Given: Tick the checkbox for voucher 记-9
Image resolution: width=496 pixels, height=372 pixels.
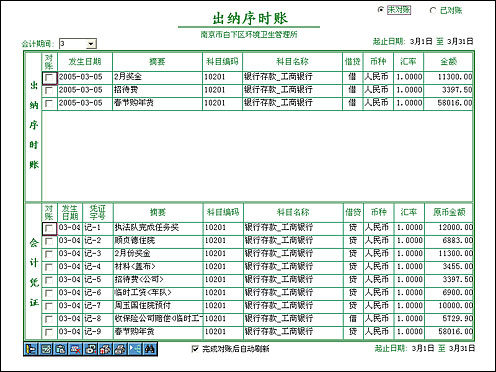Looking at the screenshot, I should pyautogui.click(x=49, y=332).
